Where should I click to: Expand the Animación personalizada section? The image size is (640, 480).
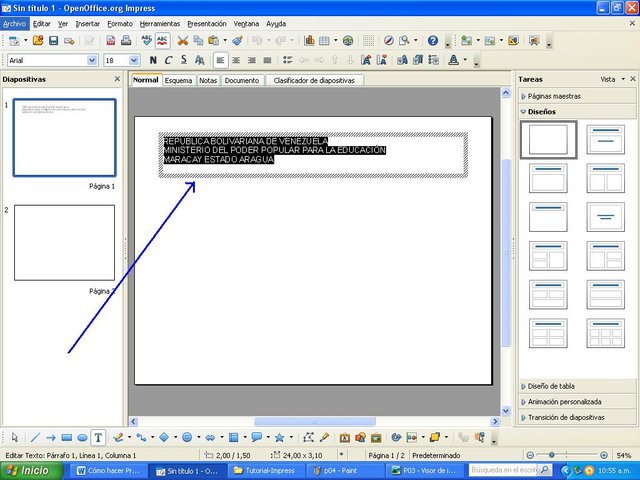(x=577, y=402)
